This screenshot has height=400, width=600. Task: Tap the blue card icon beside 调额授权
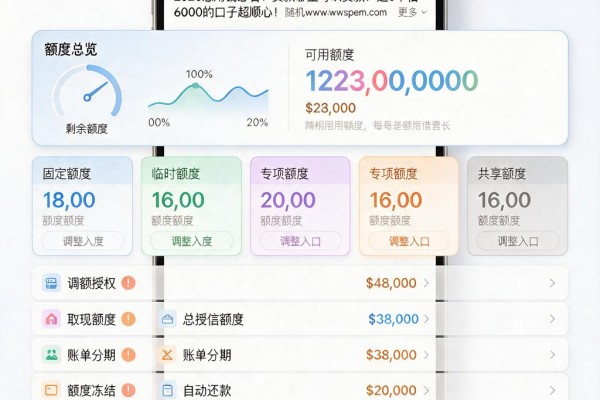tap(51, 283)
